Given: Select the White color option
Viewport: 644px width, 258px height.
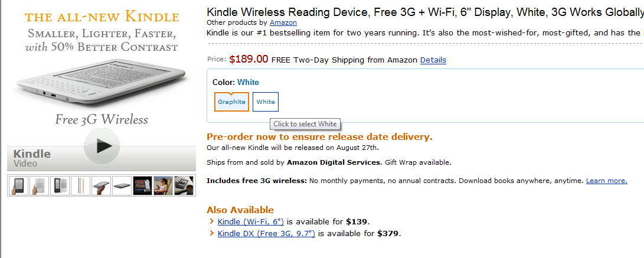Looking at the screenshot, I should (266, 102).
